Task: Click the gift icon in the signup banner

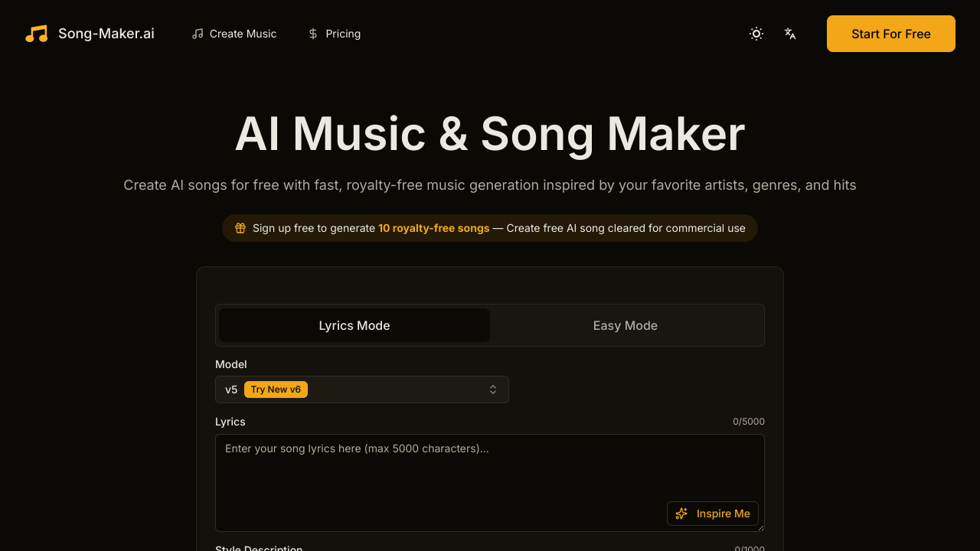Action: tap(240, 227)
